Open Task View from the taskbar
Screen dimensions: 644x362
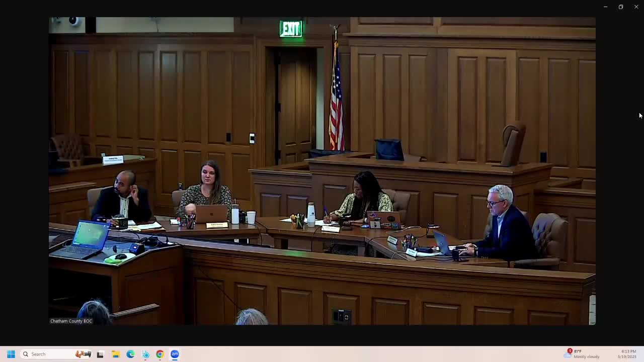pos(100,354)
